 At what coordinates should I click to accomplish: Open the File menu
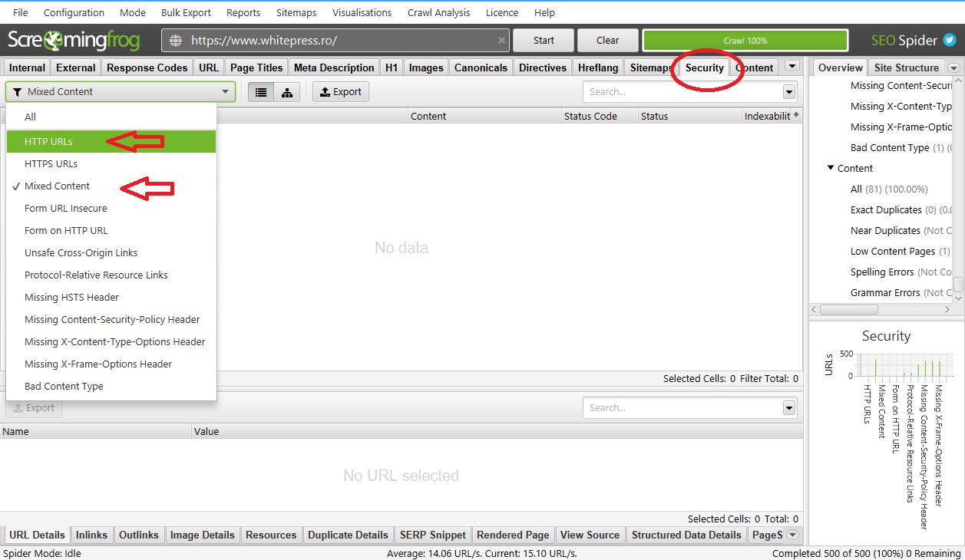(21, 12)
